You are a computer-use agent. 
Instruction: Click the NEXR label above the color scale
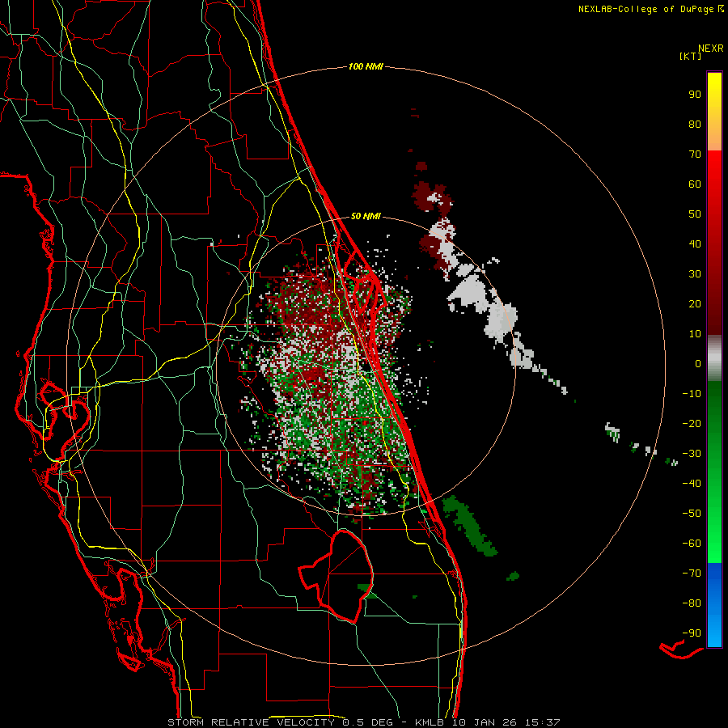point(711,49)
